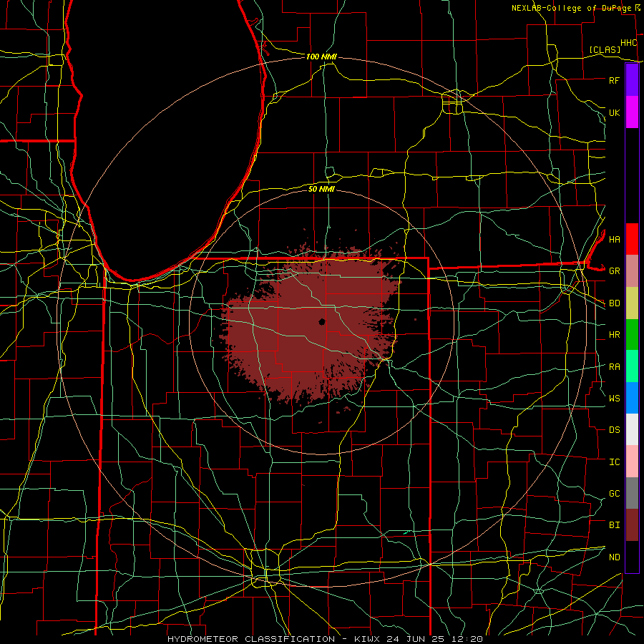Click the GR legend label

(614, 271)
